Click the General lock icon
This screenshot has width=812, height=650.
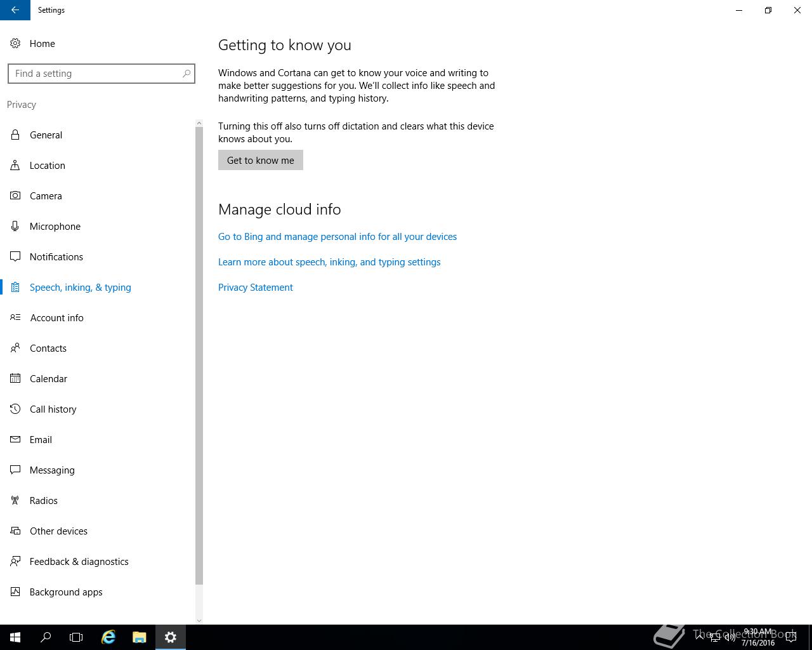[x=15, y=135]
